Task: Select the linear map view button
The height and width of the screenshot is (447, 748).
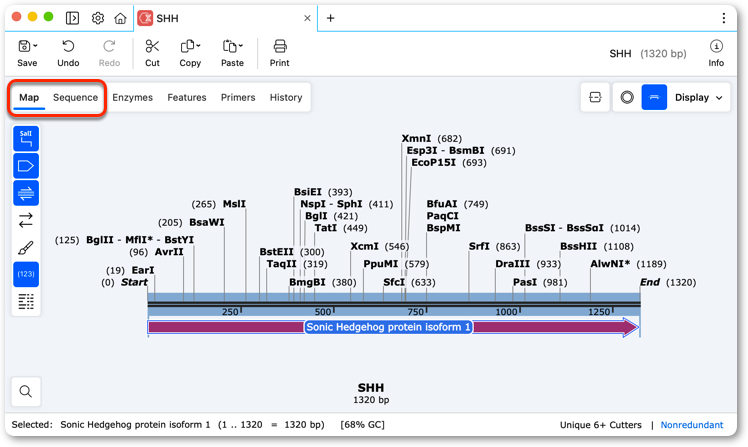Action: point(654,97)
